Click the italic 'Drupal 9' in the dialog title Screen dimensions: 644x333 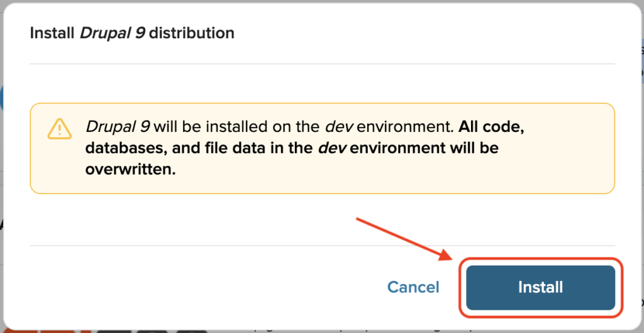(112, 33)
